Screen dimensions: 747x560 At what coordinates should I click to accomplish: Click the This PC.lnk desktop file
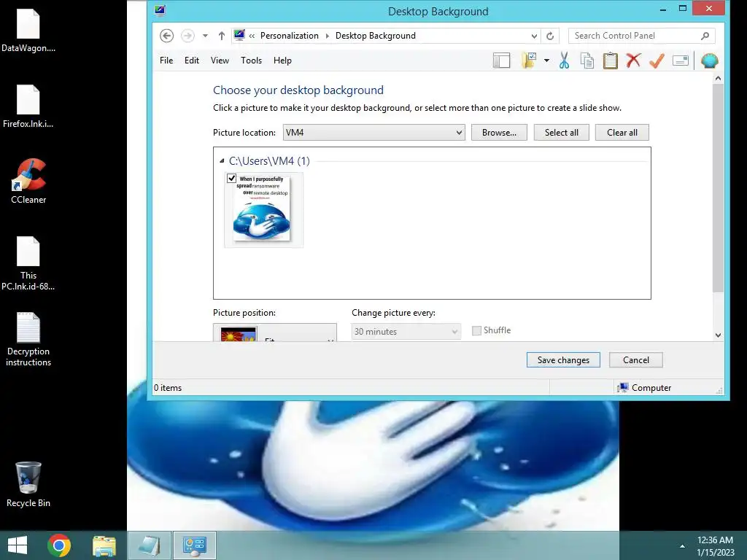point(28,263)
